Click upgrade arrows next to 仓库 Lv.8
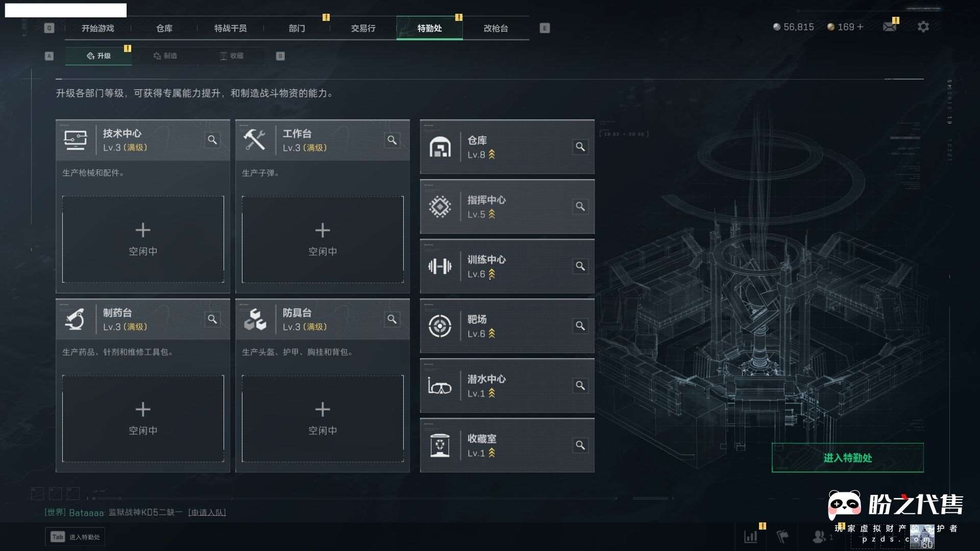Screen dimensions: 980x551 coord(492,155)
